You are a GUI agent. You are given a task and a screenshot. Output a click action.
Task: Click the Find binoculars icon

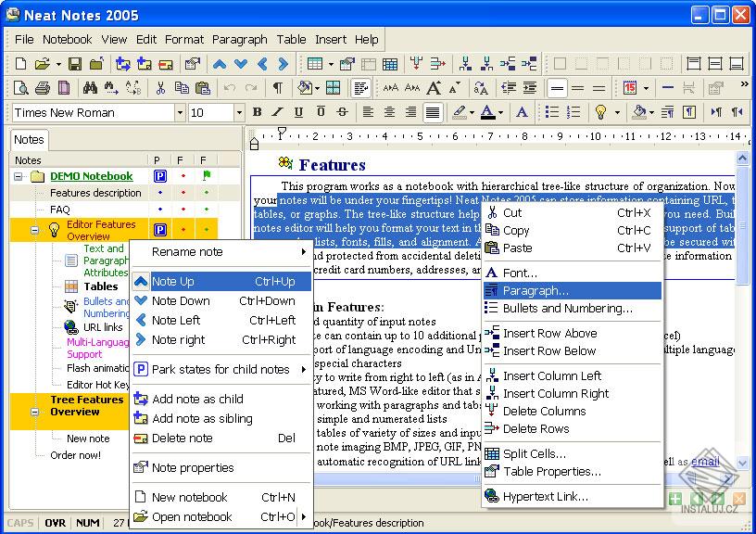[90, 88]
